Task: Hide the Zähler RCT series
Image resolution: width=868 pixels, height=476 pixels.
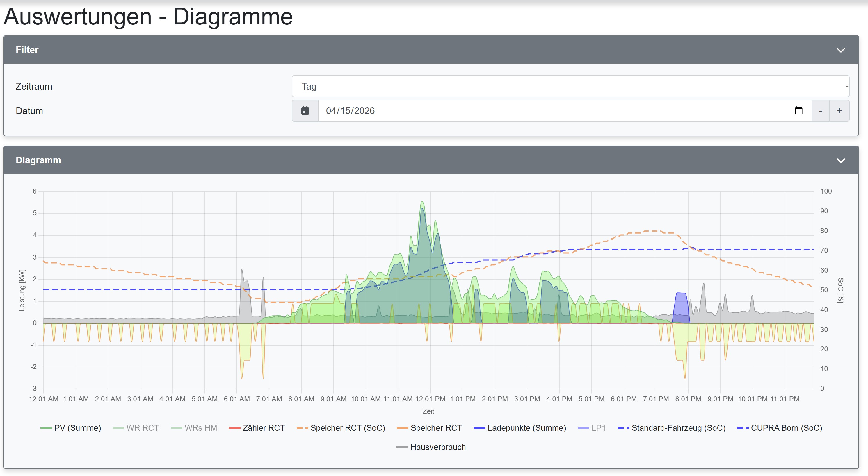Action: tap(263, 428)
